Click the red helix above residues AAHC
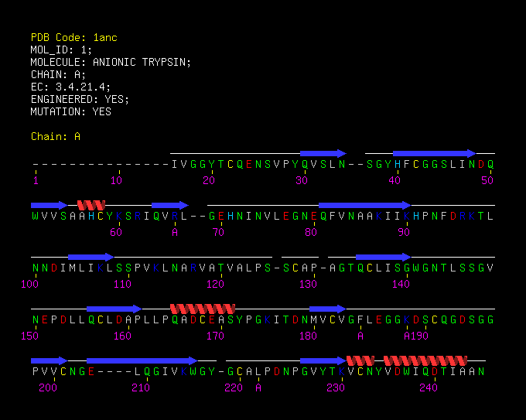526x420 pixels. click(91, 205)
